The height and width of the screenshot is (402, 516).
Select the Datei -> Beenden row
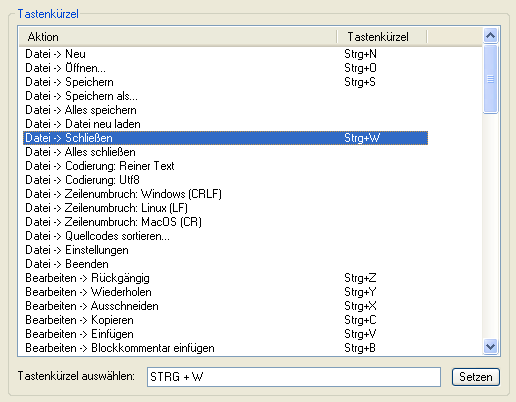coord(225,264)
